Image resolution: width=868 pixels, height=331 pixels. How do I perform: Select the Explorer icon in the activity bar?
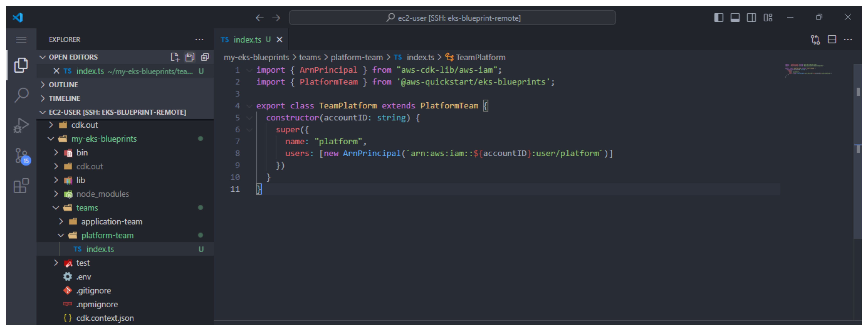click(x=21, y=65)
